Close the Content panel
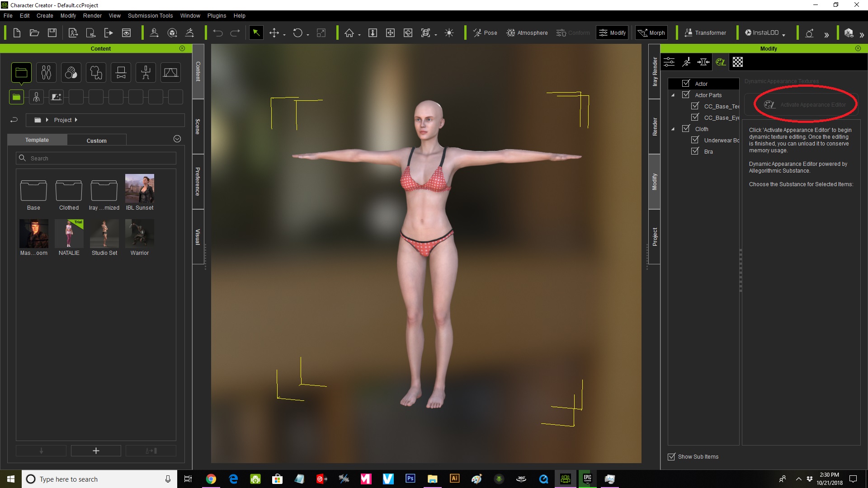868x488 pixels. (x=182, y=48)
